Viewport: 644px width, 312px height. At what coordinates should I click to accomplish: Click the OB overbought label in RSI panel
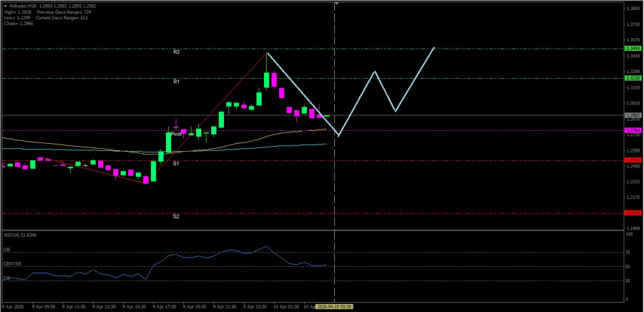pyautogui.click(x=6, y=250)
